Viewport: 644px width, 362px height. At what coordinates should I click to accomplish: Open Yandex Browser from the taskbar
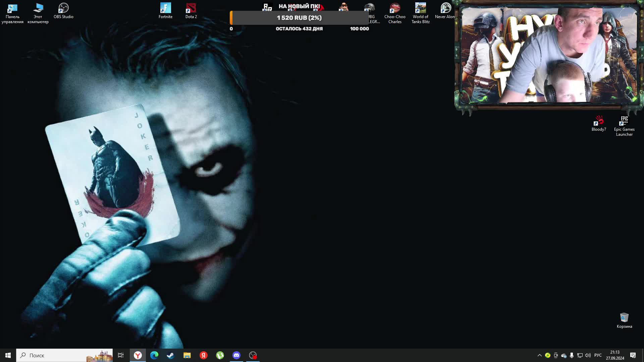[x=138, y=355]
